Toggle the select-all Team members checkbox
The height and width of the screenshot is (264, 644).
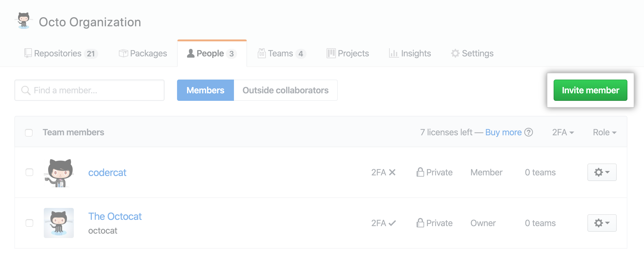point(29,133)
